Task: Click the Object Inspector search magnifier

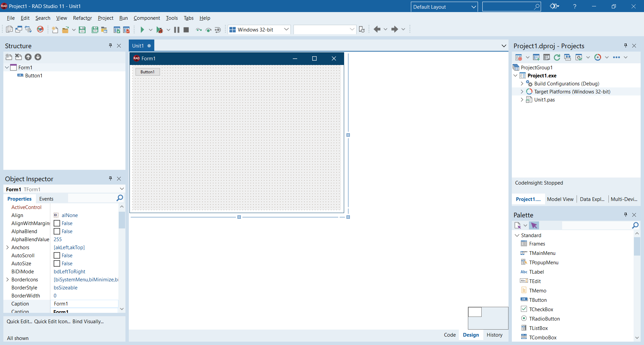Action: point(120,198)
